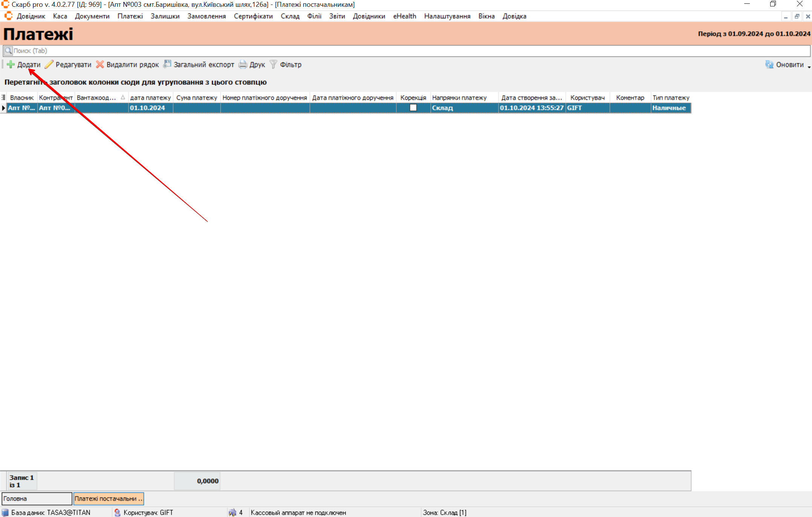Viewport: 812px width, 517px height.
Task: Click the Загальний експорт save icon
Action: (x=167, y=64)
